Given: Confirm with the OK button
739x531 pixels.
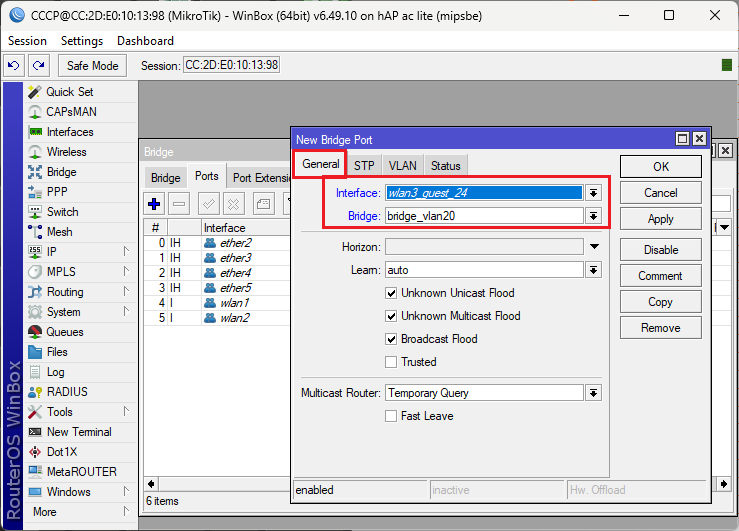Looking at the screenshot, I should (660, 167).
